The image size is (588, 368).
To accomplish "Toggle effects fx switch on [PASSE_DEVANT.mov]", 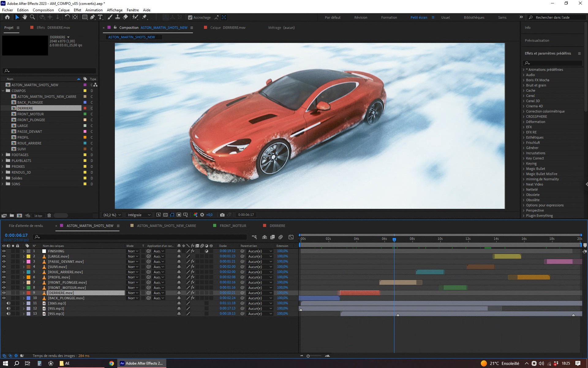I will [193, 262].
